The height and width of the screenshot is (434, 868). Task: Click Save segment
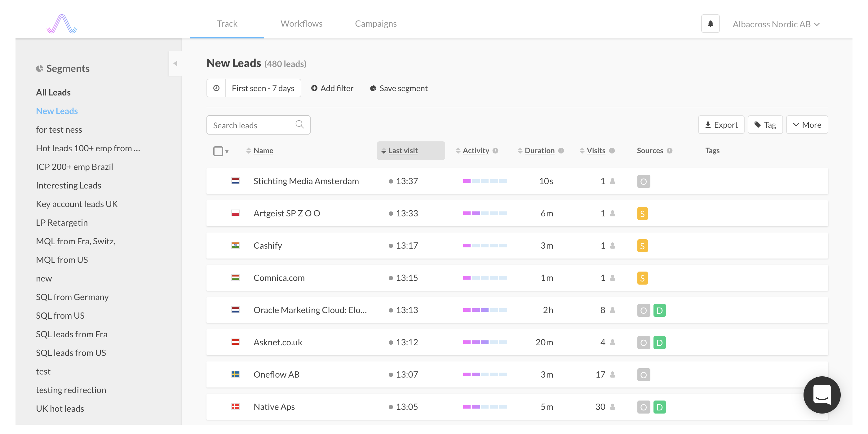click(x=399, y=88)
